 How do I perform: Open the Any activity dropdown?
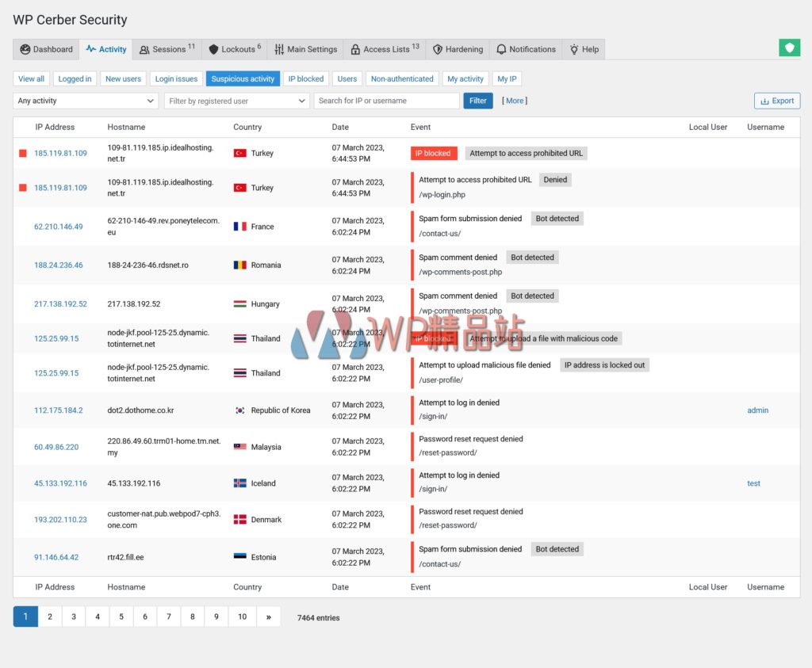85,101
